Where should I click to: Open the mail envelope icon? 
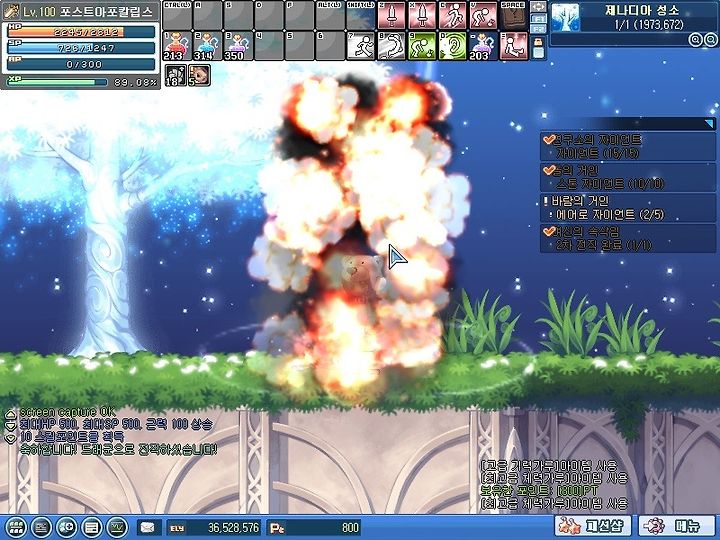click(x=148, y=528)
